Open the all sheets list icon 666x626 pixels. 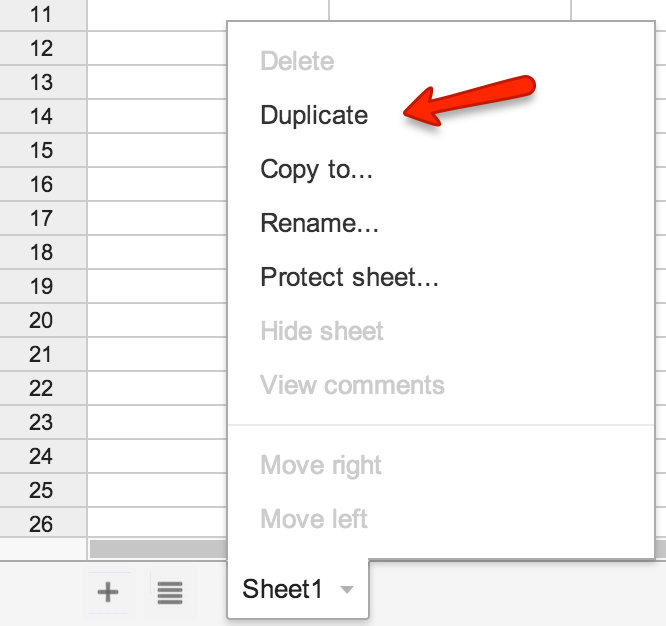tap(170, 592)
